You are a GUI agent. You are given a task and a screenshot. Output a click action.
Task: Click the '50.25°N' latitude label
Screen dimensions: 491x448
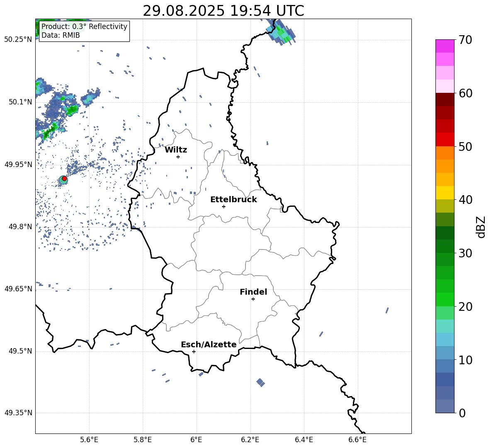18,40
